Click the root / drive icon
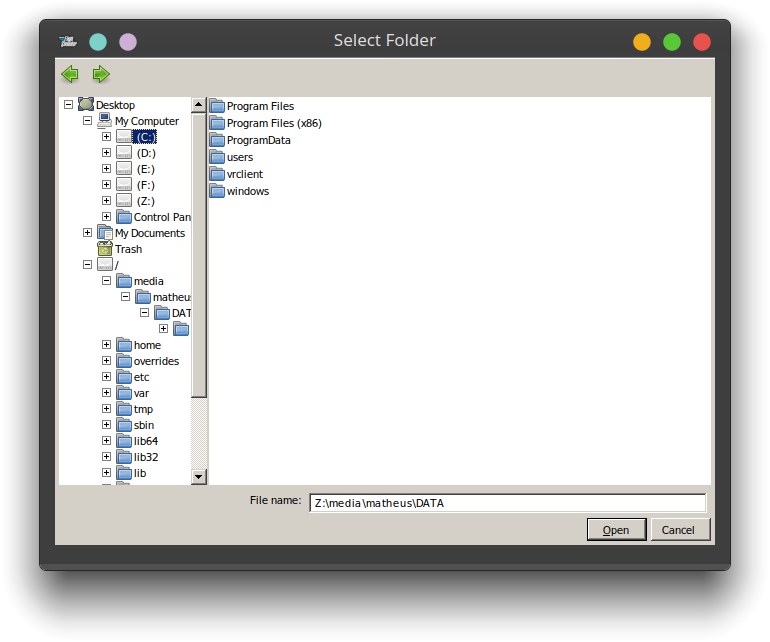The image size is (770, 642). pyautogui.click(x=105, y=264)
